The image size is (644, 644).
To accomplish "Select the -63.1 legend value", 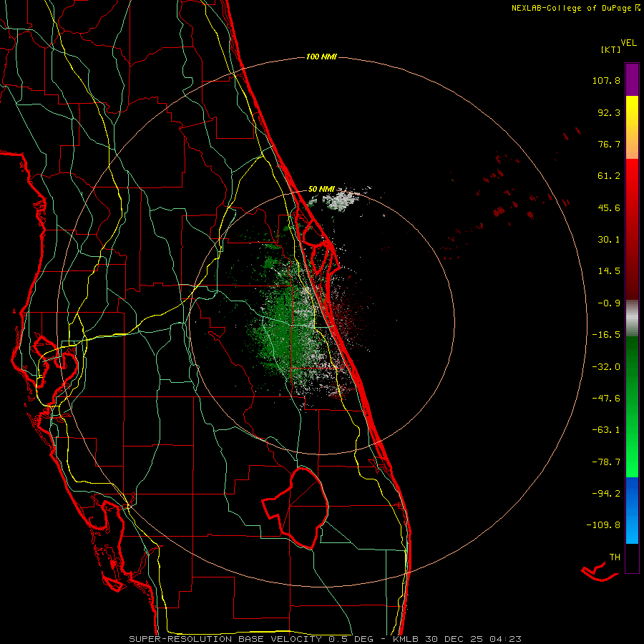I will pos(606,430).
